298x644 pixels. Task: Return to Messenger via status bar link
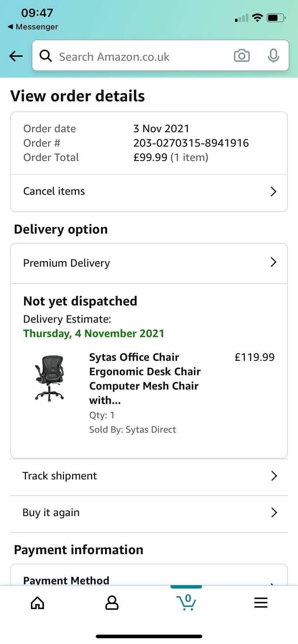[x=33, y=27]
